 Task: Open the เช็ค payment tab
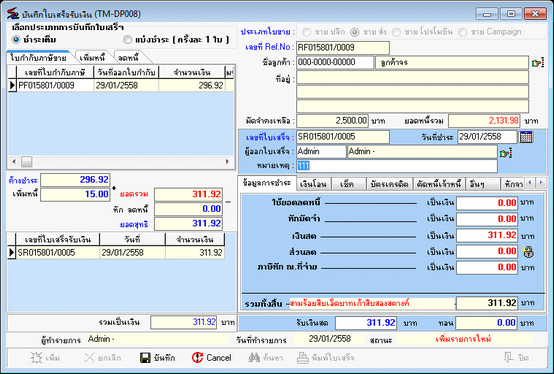[347, 184]
